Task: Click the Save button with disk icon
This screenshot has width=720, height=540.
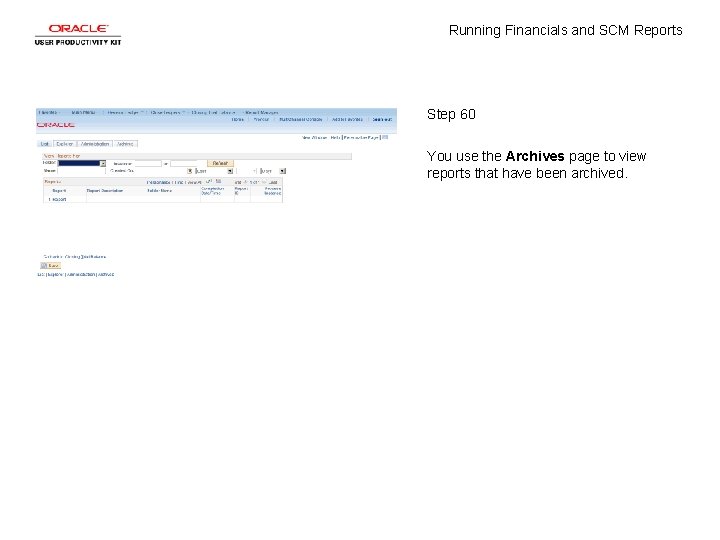Action: click(x=51, y=265)
